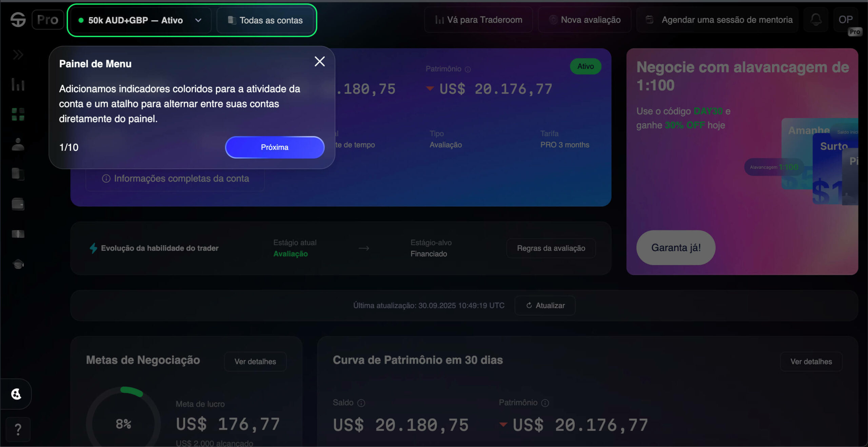Select the green dashboard grid icon
Image resolution: width=868 pixels, height=447 pixels.
click(x=18, y=115)
